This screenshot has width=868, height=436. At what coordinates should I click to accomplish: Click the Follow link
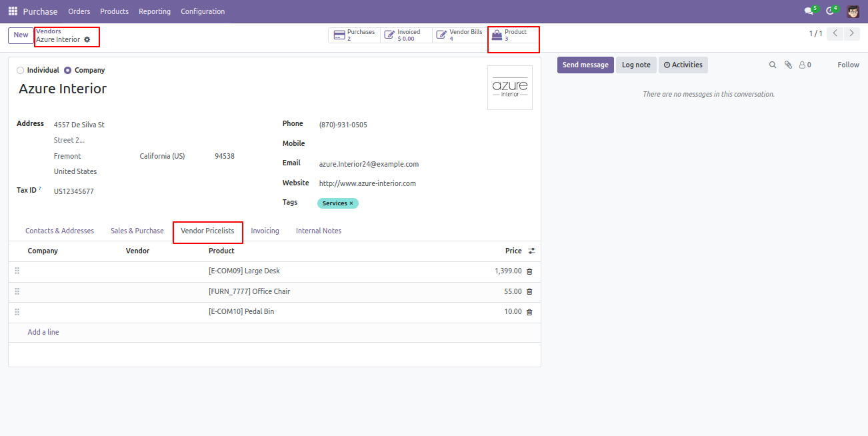tap(848, 65)
